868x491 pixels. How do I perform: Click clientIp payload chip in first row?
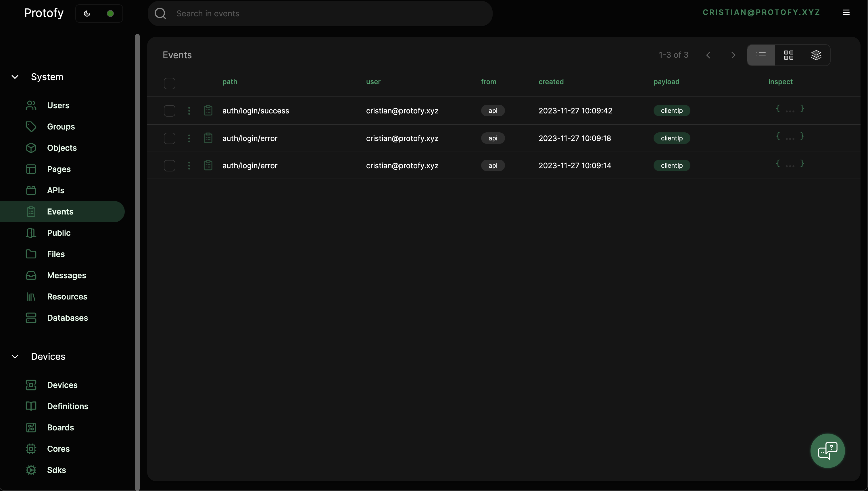672,111
